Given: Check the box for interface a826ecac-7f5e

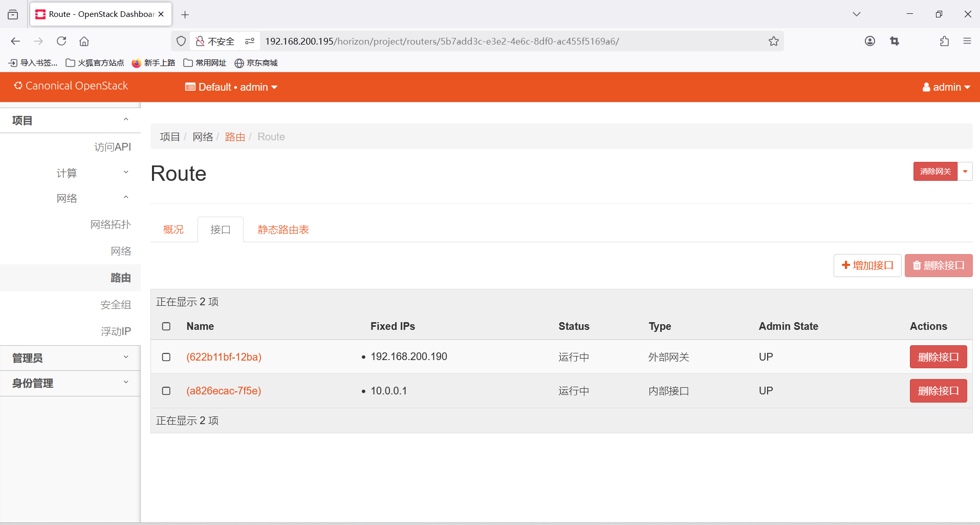Looking at the screenshot, I should click(x=166, y=391).
